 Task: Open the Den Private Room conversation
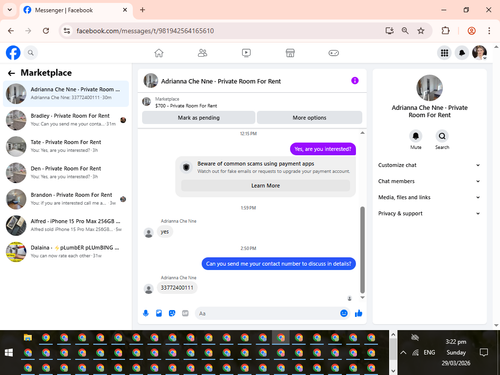(x=66, y=173)
